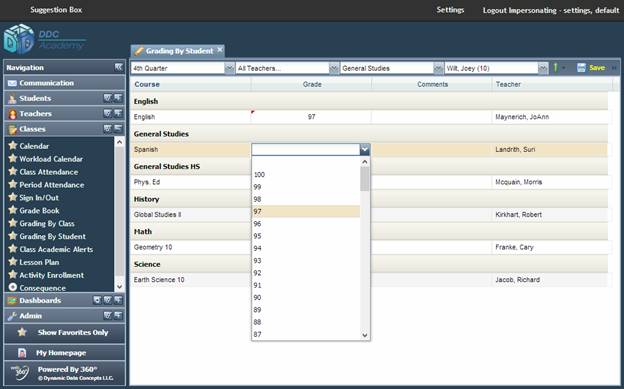
Task: Click the Spanish grade input field
Action: 306,150
